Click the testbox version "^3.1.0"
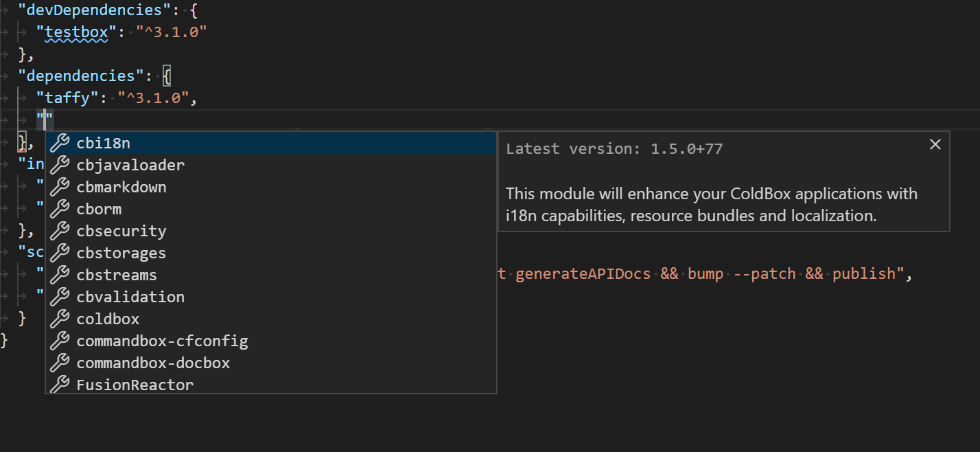Screen dimensions: 980x452 tap(172, 32)
